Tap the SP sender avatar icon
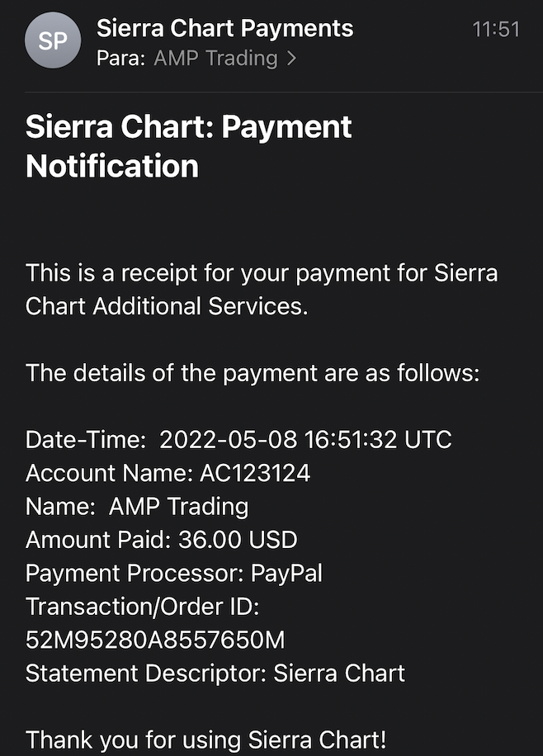The width and height of the screenshot is (543, 756). 53,42
